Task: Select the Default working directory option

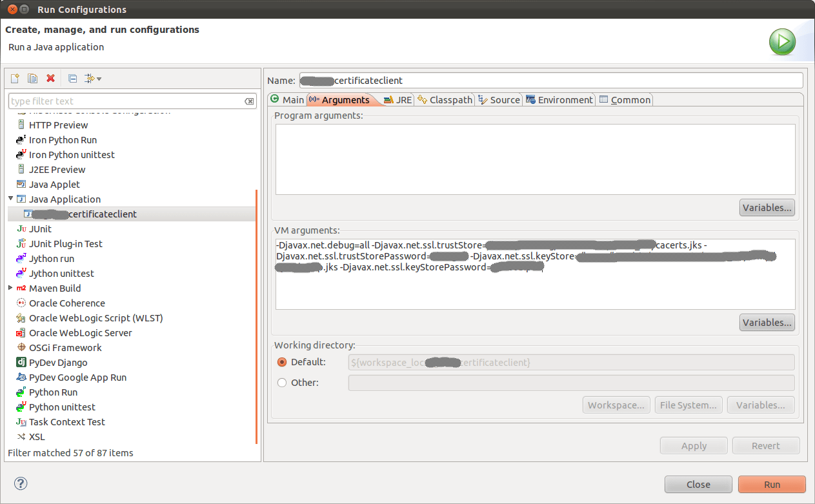Action: 282,362
